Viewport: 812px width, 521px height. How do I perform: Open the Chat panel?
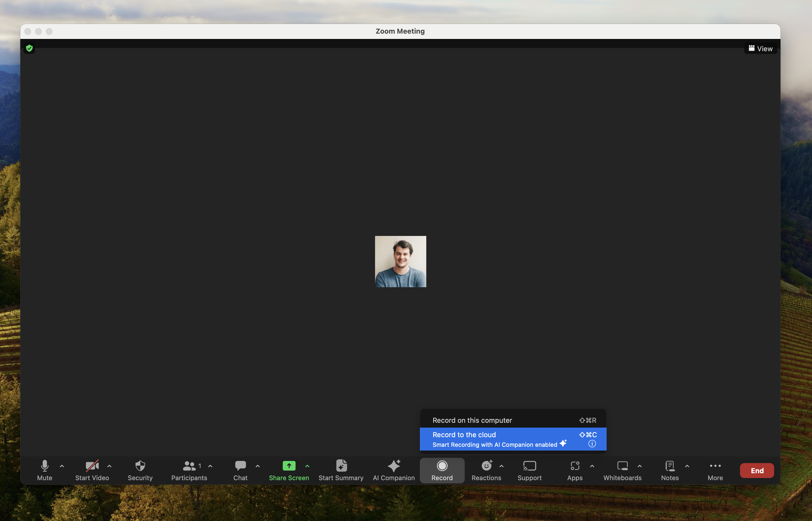pos(240,470)
